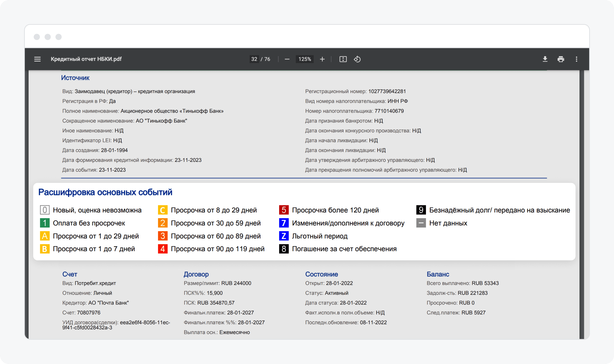Click the Состояние column heading
614x364 pixels.
pyautogui.click(x=321, y=274)
